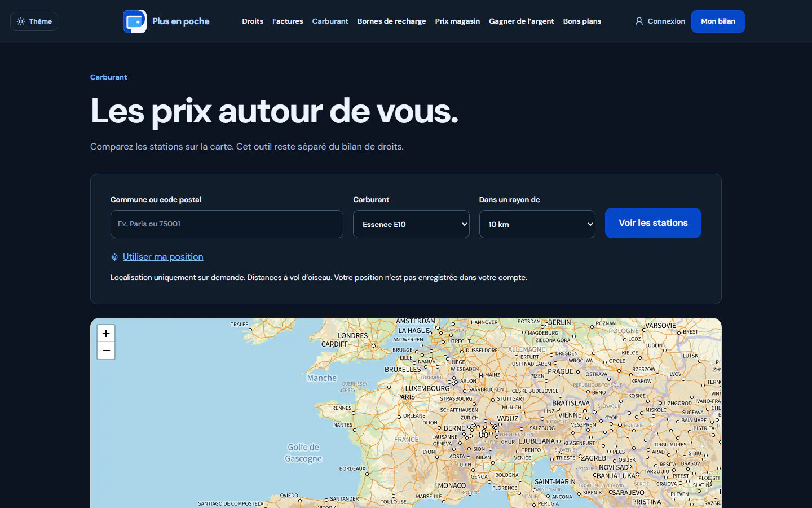Click the user icon beside Connexion

[x=639, y=21]
